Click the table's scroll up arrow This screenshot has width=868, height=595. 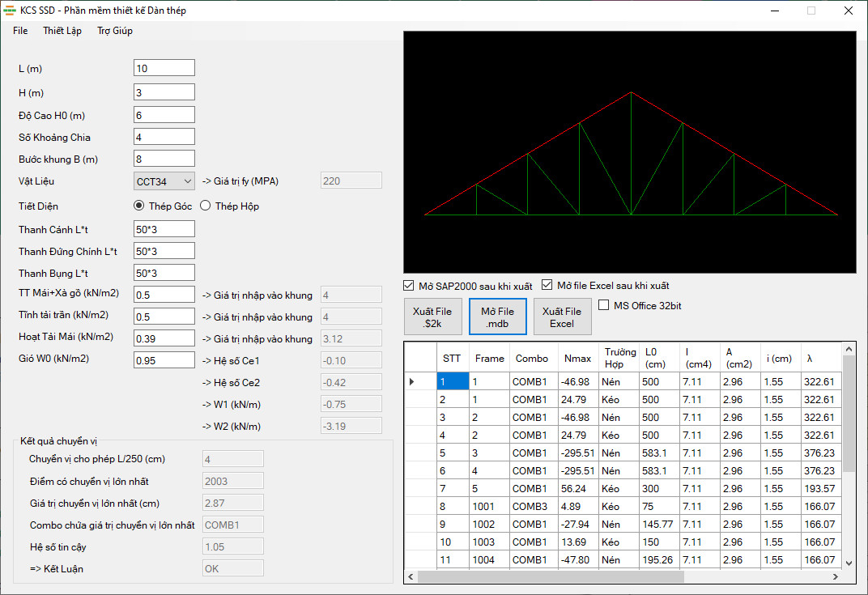(849, 349)
